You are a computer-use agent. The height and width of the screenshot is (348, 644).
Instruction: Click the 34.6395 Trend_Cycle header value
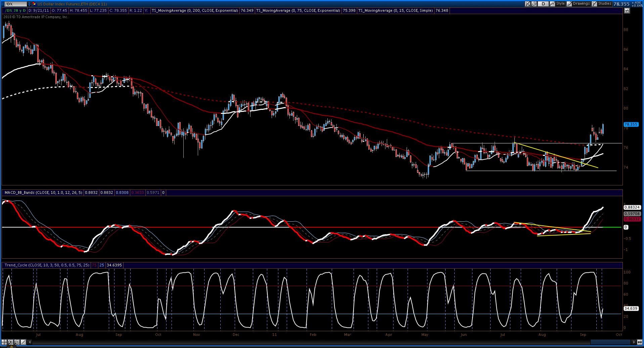point(114,265)
